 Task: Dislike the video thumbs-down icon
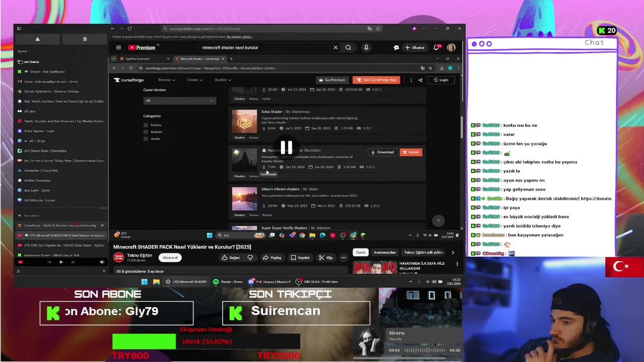[x=250, y=258]
